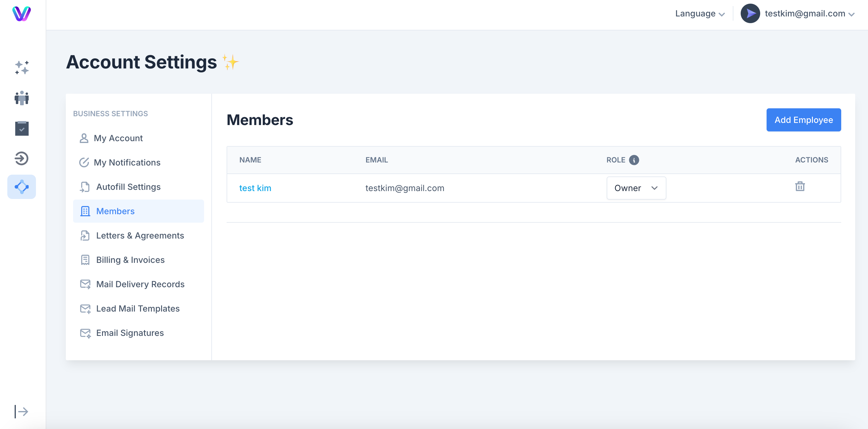868x429 pixels.
Task: Click the Lead Mail Templates envelope icon
Action: 85,309
